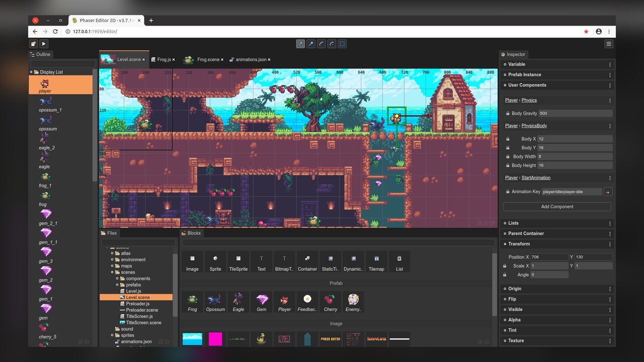644x362 pixels.
Task: Pick the Cherry prefab block
Action: tap(331, 302)
